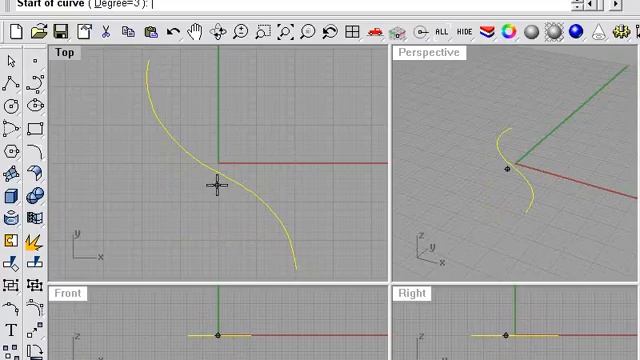640x360 pixels.
Task: Select the Boolean union spheres tool
Action: point(35,196)
